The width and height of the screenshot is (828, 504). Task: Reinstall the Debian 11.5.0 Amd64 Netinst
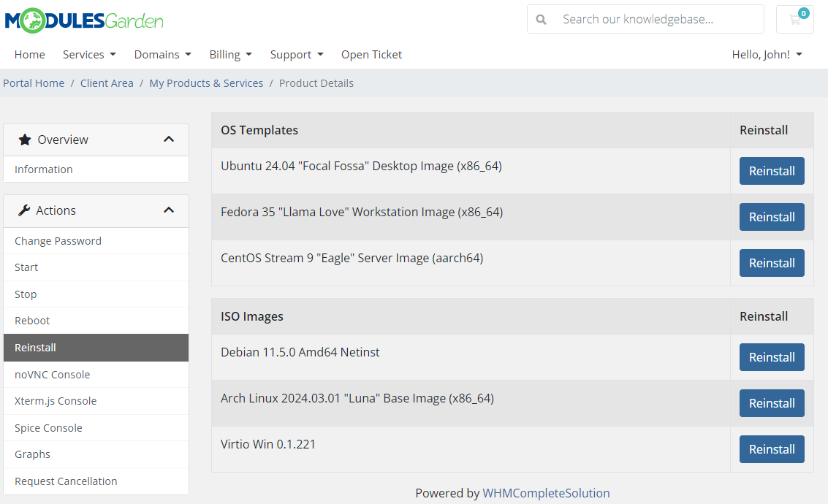coord(772,356)
